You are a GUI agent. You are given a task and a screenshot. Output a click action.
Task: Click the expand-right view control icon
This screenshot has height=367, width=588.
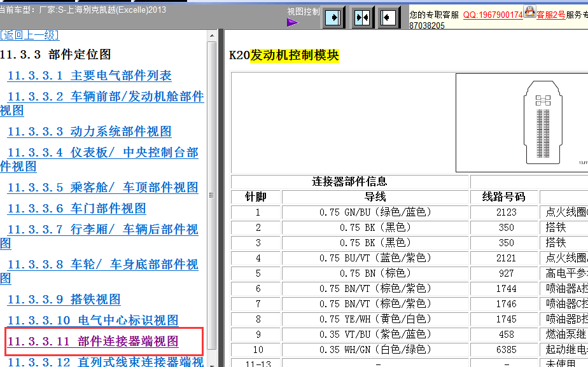tap(333, 18)
